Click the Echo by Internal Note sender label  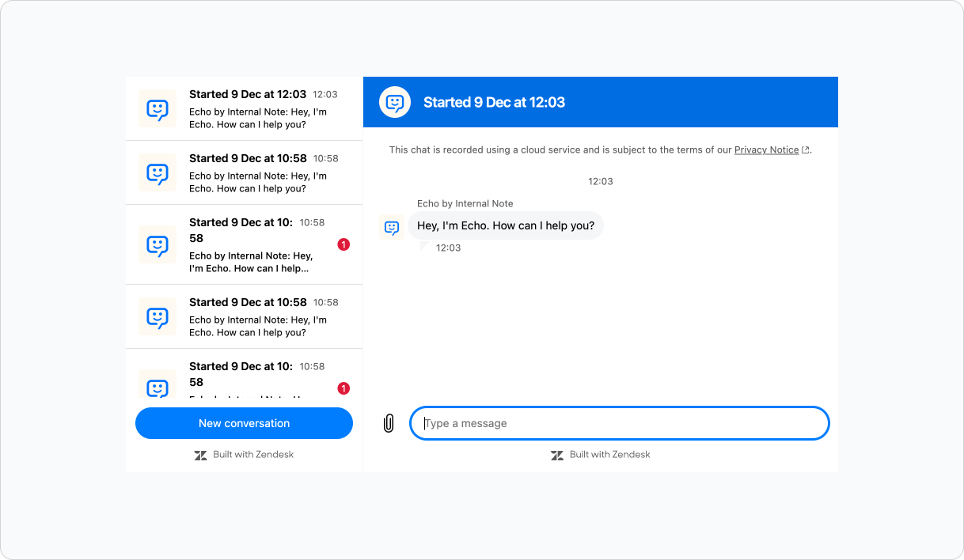(x=465, y=204)
